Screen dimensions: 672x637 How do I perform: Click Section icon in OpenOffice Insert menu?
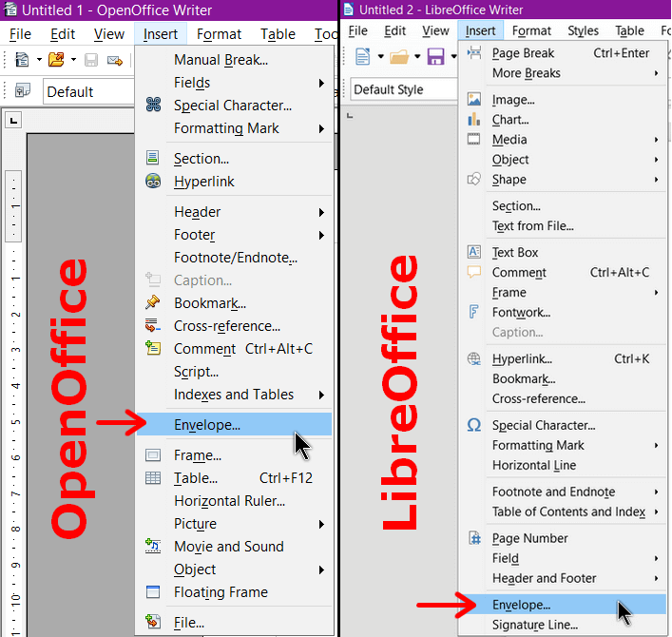153,157
